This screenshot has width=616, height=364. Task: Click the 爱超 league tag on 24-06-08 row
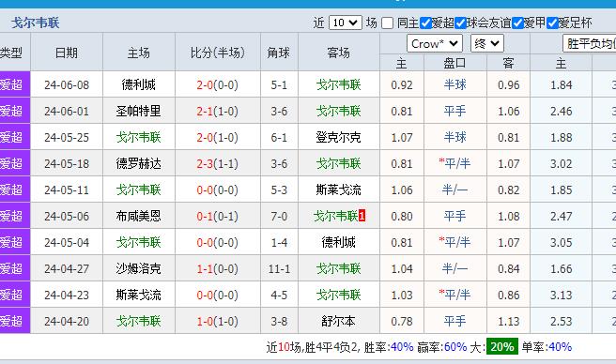12,84
